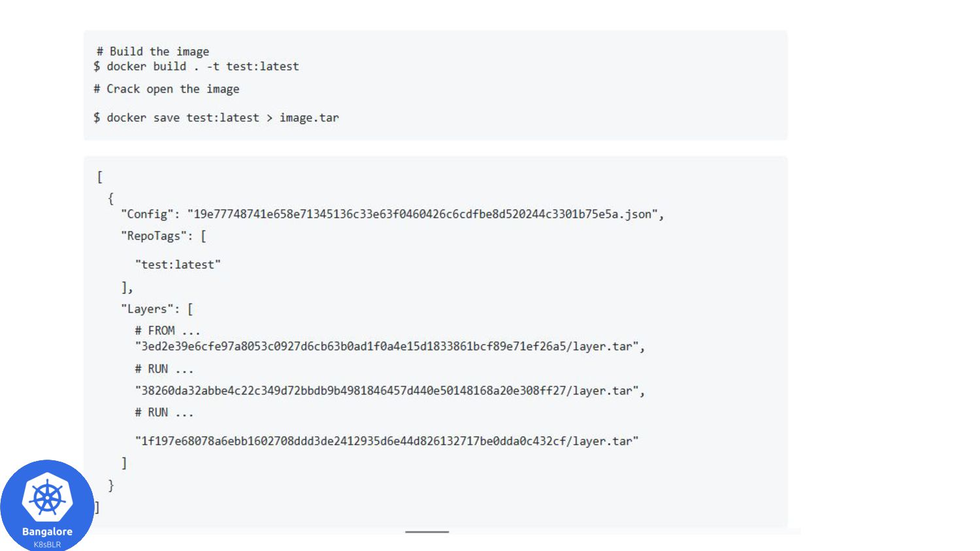Click the Bangalore label in the logo
The width and height of the screenshot is (980, 551).
coord(47,531)
